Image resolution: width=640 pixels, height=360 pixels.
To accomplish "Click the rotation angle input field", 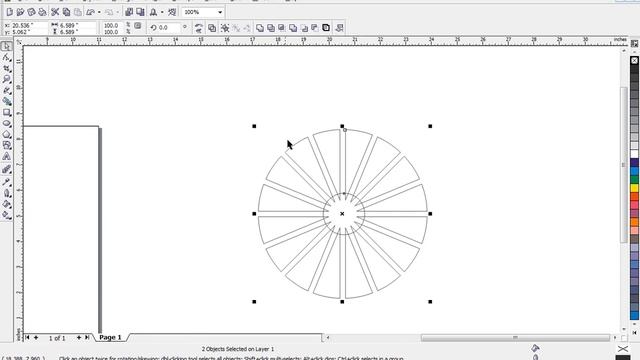I will pyautogui.click(x=170, y=27).
